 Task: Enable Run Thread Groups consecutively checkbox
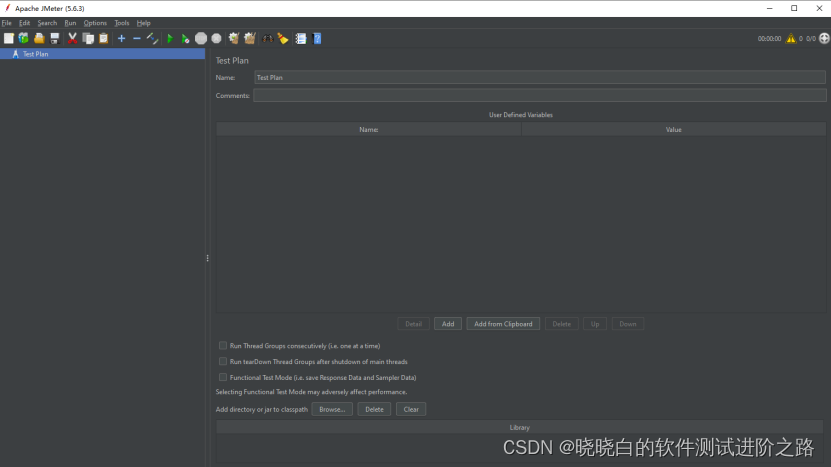[x=223, y=346]
